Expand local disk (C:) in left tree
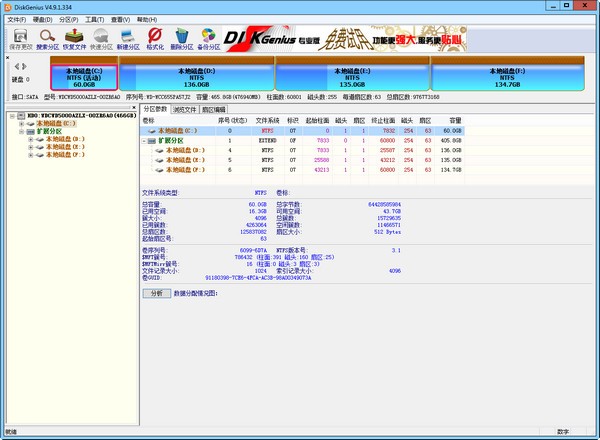 coord(20,124)
